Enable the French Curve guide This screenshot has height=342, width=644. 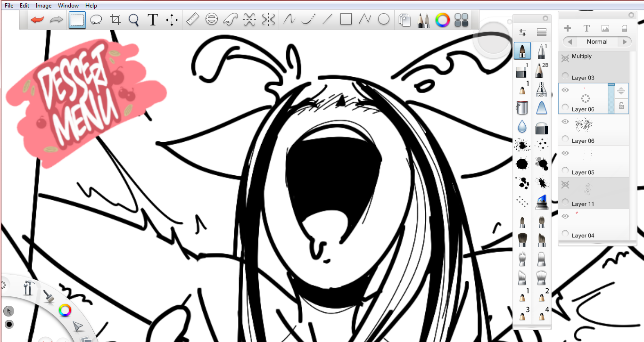[x=231, y=20]
